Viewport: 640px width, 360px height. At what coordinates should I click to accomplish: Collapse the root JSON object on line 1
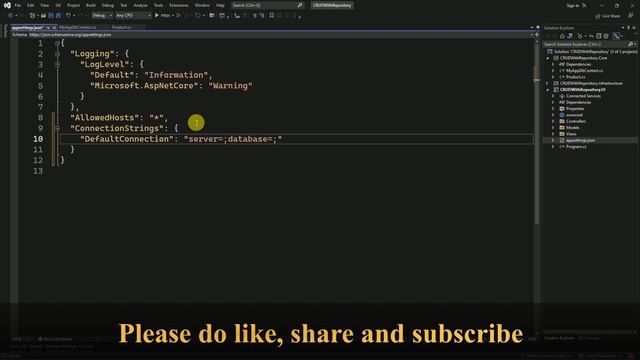click(x=57, y=43)
